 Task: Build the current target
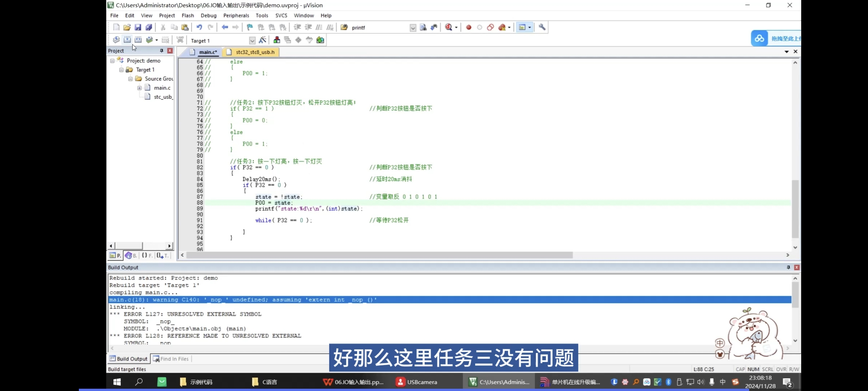coord(127,39)
